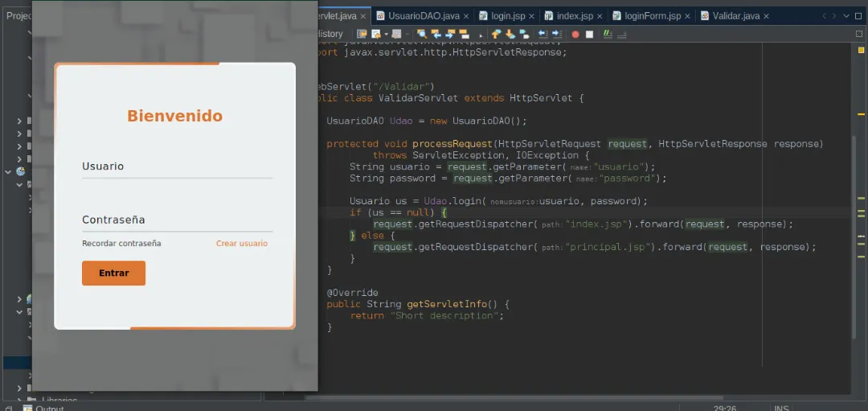Switch editor to History view
868x411 pixels.
(330, 34)
